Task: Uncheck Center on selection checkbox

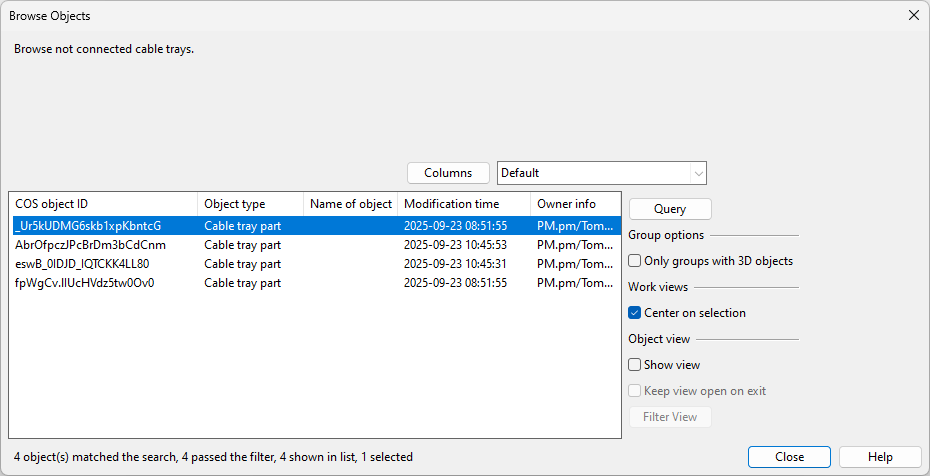Action: [x=635, y=313]
